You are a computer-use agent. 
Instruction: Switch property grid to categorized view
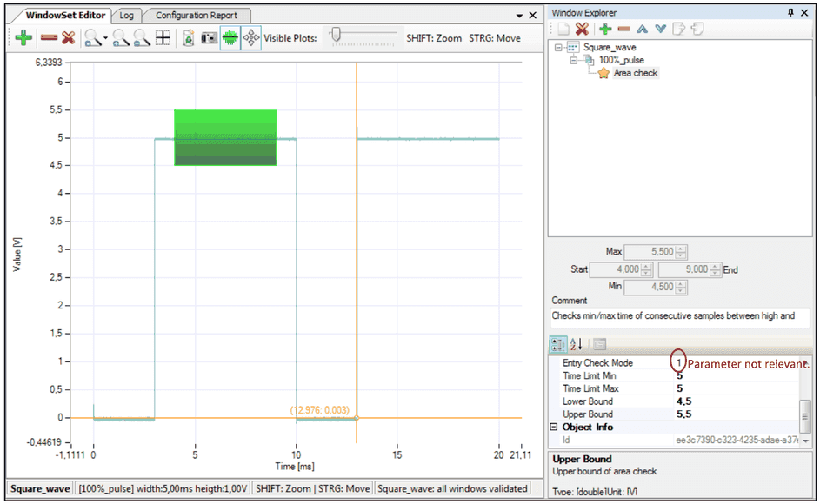coord(558,344)
